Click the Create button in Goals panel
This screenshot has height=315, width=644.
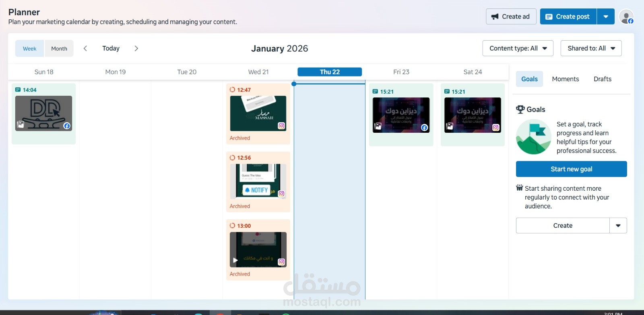pyautogui.click(x=563, y=226)
